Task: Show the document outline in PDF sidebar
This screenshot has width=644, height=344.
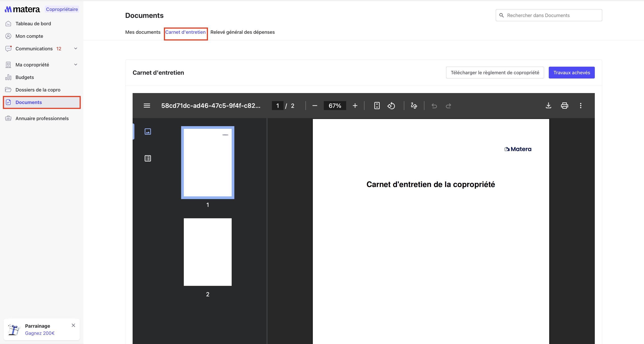Action: (148, 158)
